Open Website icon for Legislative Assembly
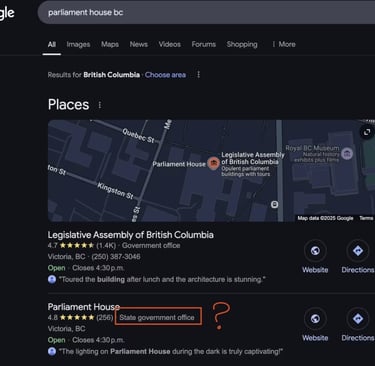This screenshot has width=375, height=366. (315, 251)
